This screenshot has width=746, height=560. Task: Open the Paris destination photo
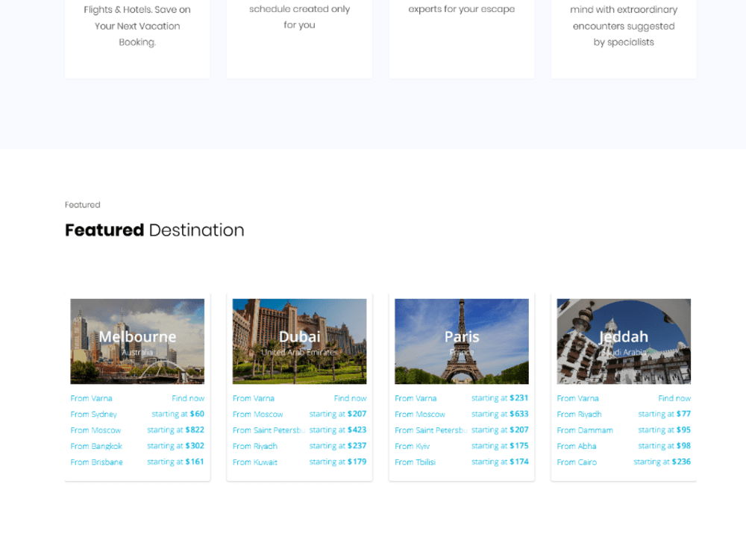coord(462,342)
